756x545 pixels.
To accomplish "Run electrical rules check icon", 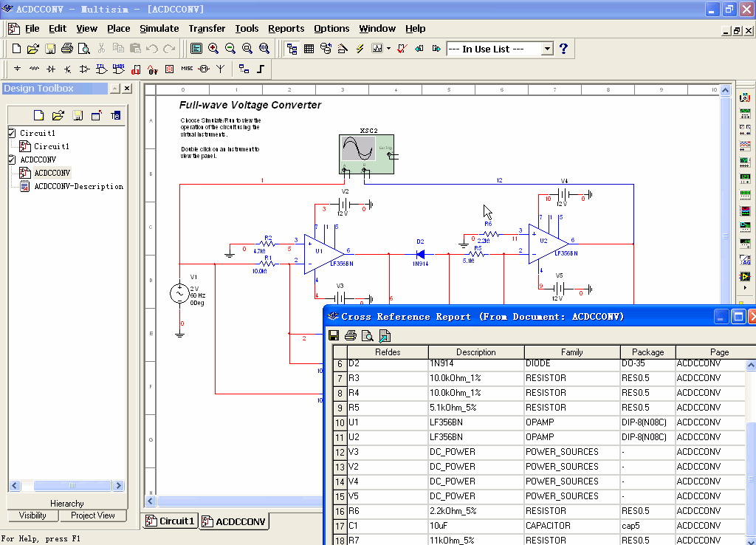I will 402,49.
